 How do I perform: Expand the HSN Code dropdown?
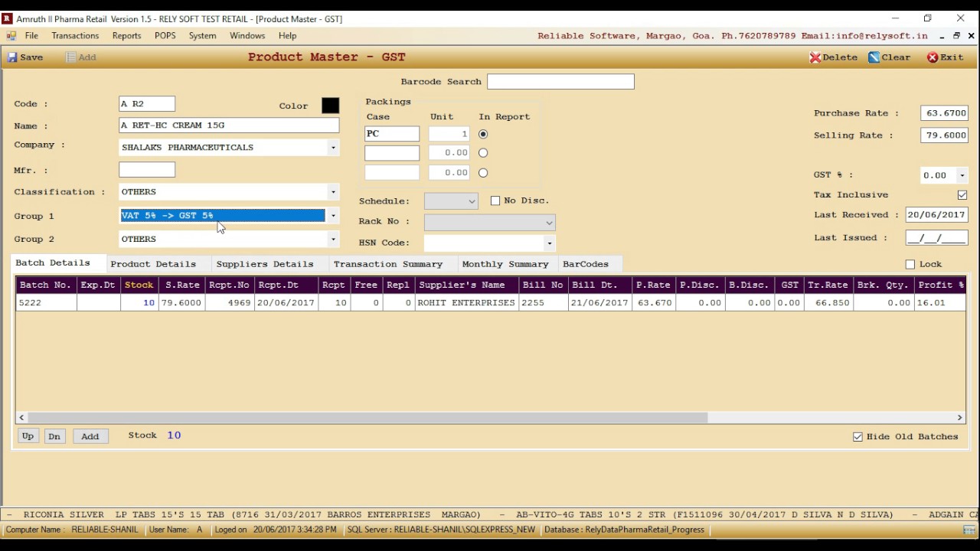click(550, 243)
